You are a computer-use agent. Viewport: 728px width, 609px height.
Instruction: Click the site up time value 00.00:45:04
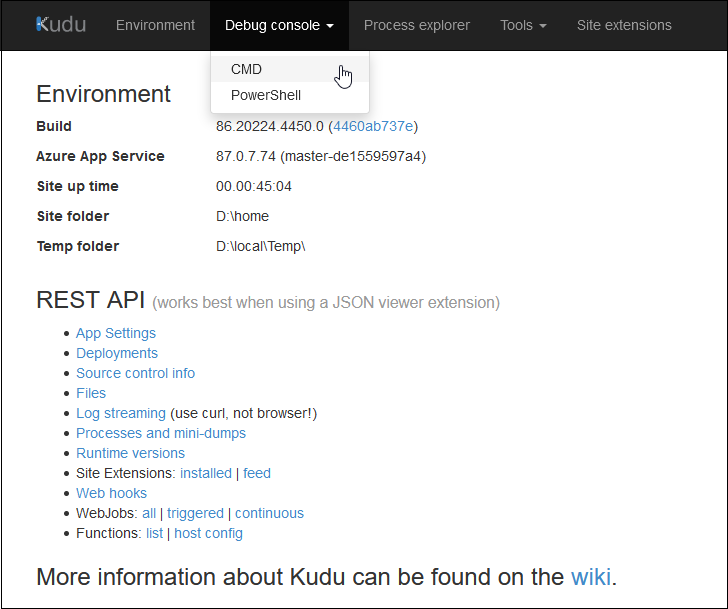(254, 186)
